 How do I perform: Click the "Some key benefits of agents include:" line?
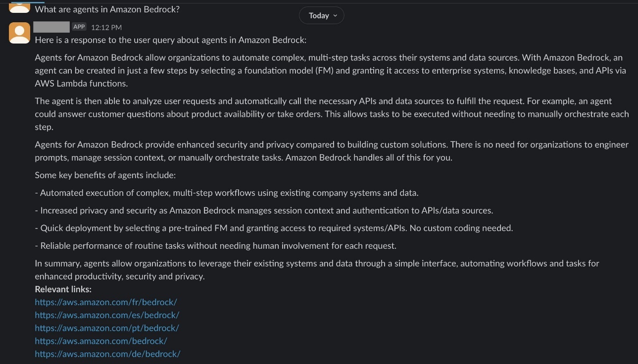pyautogui.click(x=105, y=175)
